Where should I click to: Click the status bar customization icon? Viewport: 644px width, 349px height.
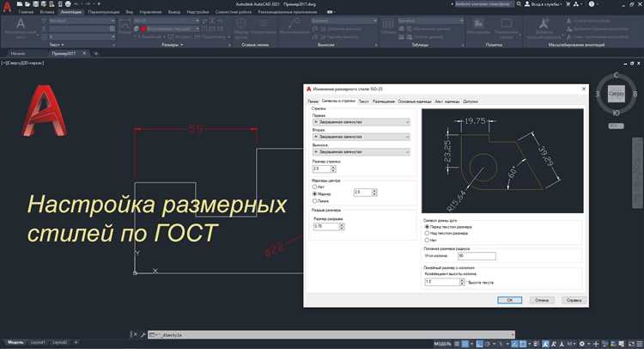639,344
